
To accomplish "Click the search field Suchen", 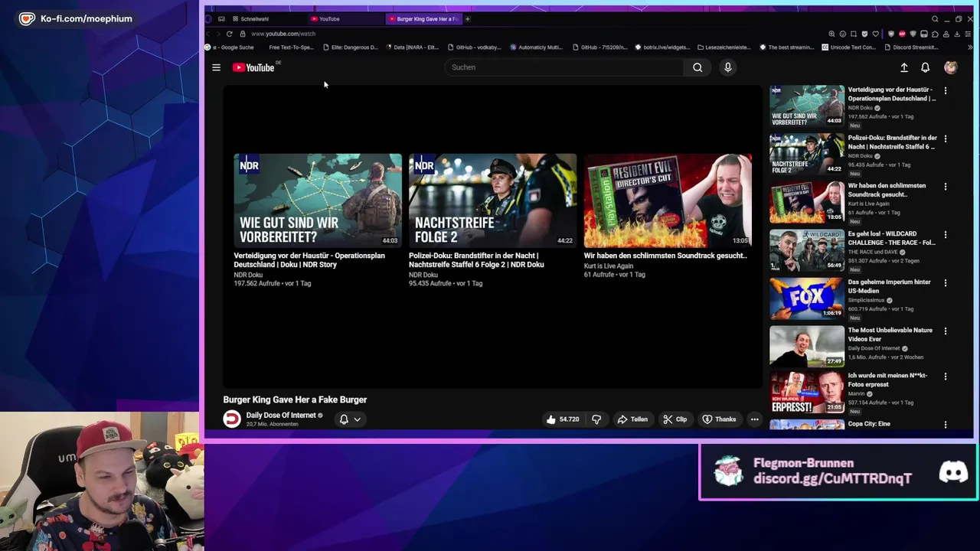I will 563,67.
